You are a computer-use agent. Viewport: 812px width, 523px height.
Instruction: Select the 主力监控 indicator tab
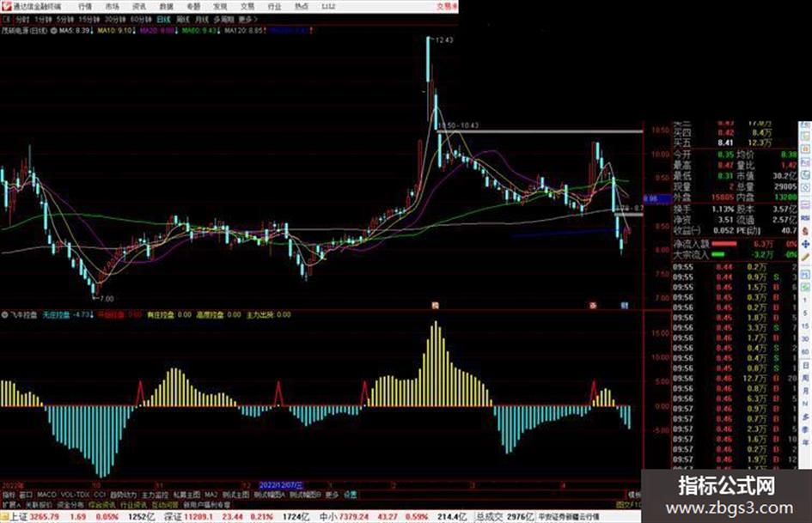coord(155,495)
